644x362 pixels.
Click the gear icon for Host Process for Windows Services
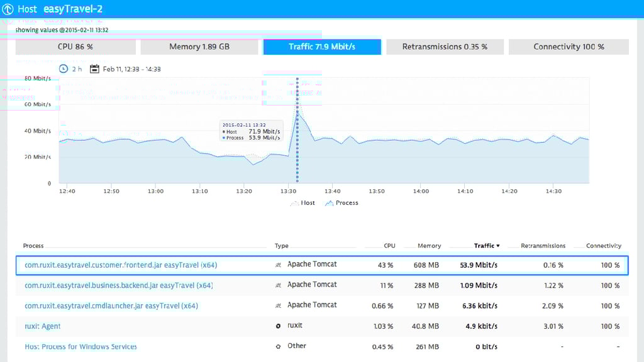point(277,346)
